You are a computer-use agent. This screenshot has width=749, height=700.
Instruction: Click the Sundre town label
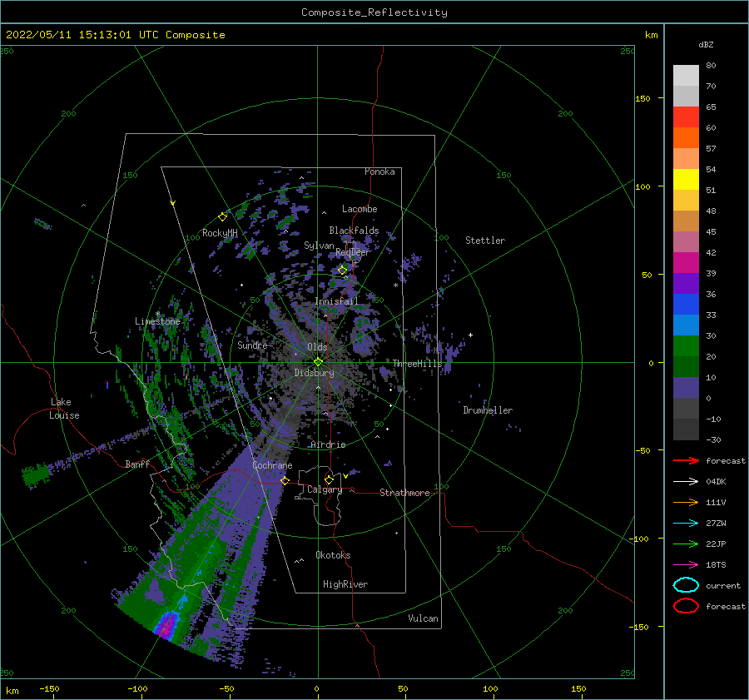(253, 345)
